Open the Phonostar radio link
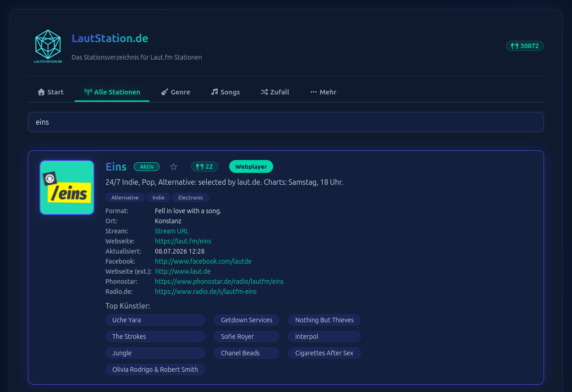This screenshot has width=572, height=392. click(x=219, y=282)
